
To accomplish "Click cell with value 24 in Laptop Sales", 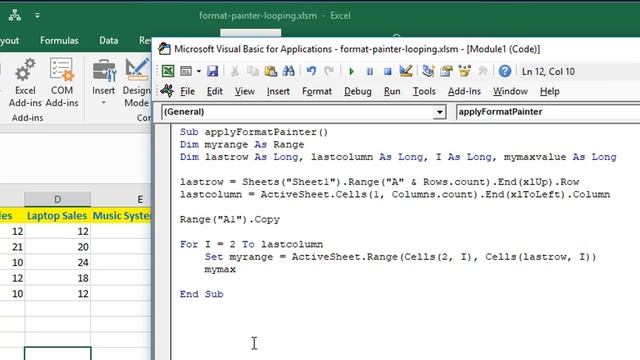I will pyautogui.click(x=58, y=262).
